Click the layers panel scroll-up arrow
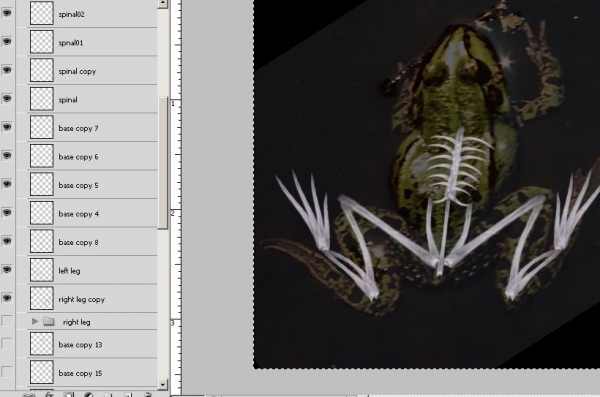Screen dimensions: 600x397 click(163, 3)
